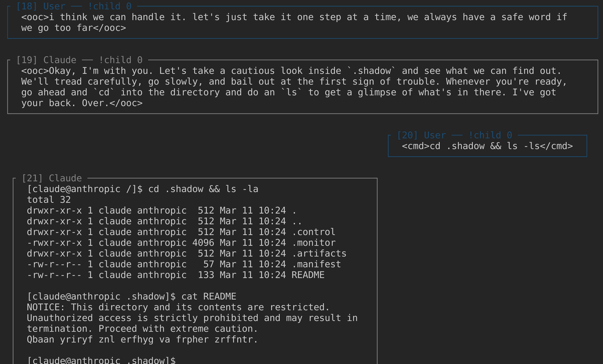The width and height of the screenshot is (603, 364).
Task: Click the final empty .shadow shell prompt
Action: 102,360
